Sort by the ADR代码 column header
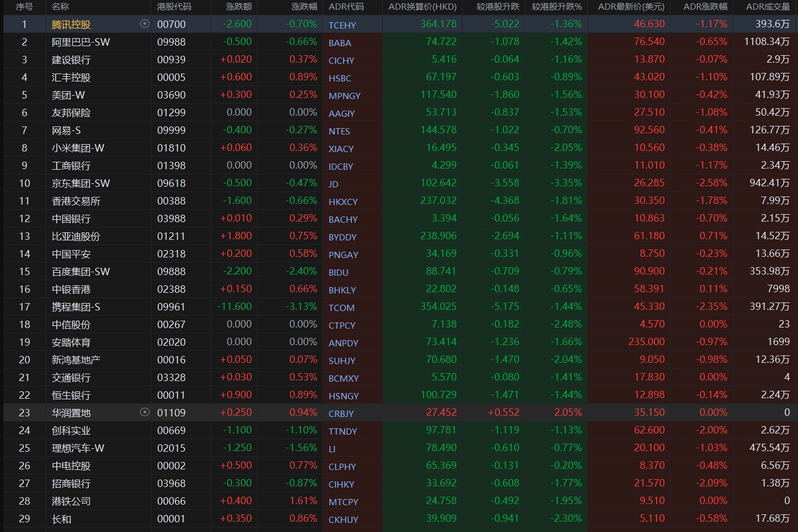 click(346, 7)
